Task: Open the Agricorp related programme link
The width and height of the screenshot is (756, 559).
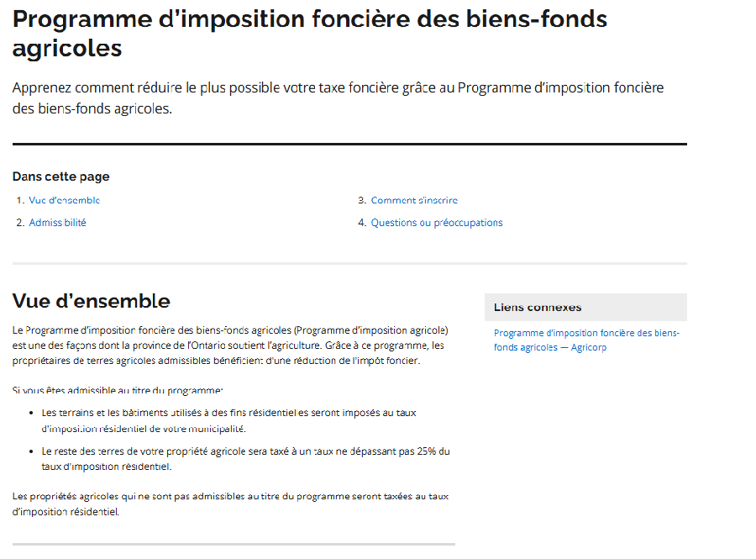Action: pyautogui.click(x=586, y=340)
